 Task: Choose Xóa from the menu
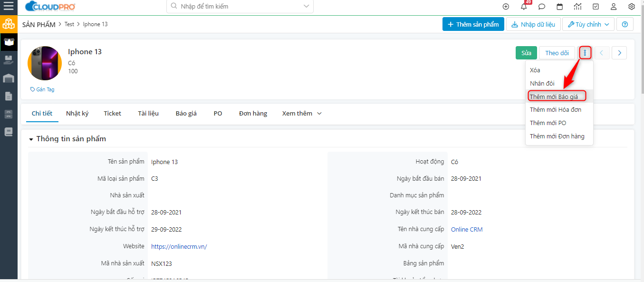559,70
